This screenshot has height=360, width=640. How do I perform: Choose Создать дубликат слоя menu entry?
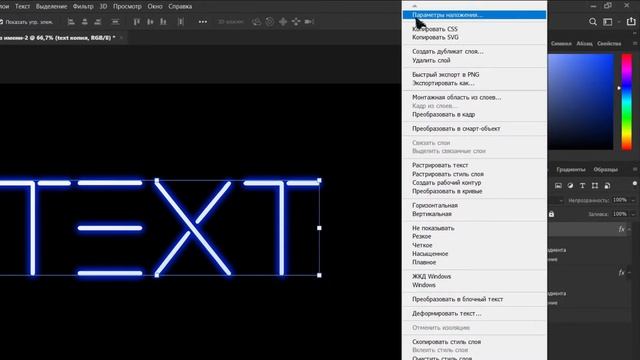coord(448,52)
